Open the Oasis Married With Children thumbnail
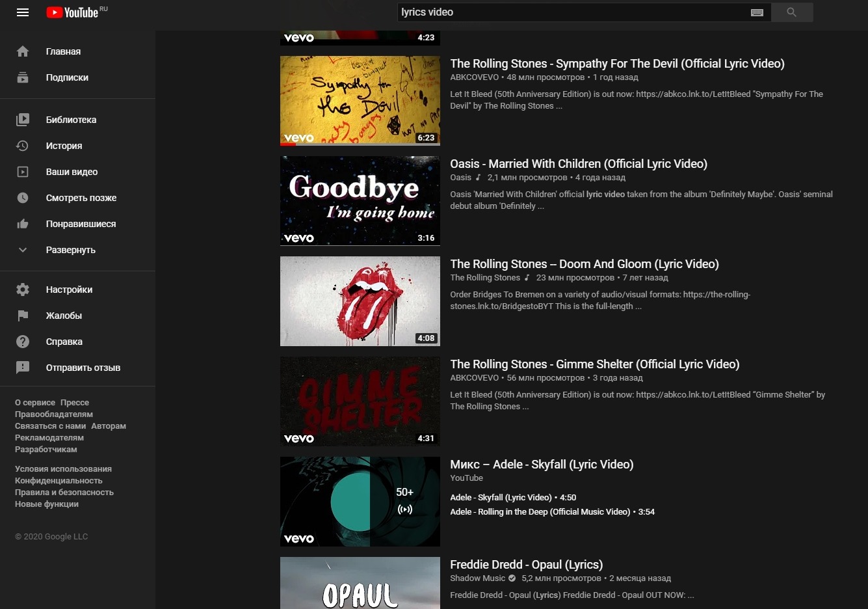The image size is (868, 609). [x=360, y=201]
